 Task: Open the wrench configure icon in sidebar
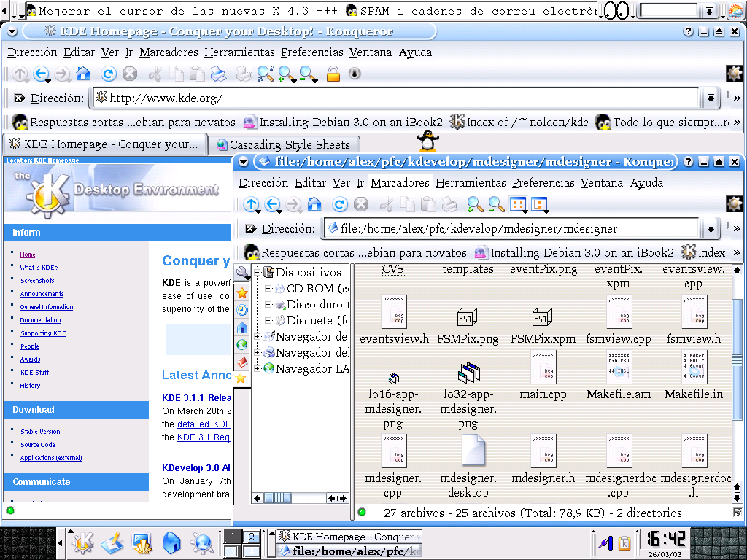click(x=242, y=273)
